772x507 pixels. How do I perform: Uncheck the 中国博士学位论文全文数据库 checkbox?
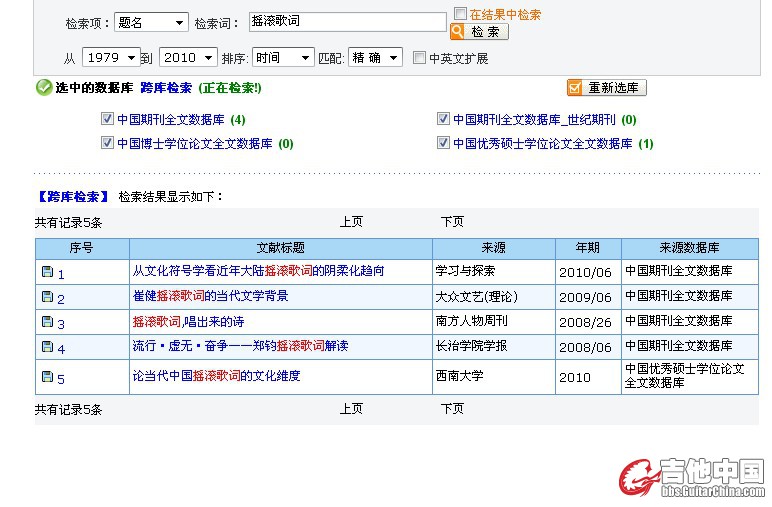coord(107,143)
